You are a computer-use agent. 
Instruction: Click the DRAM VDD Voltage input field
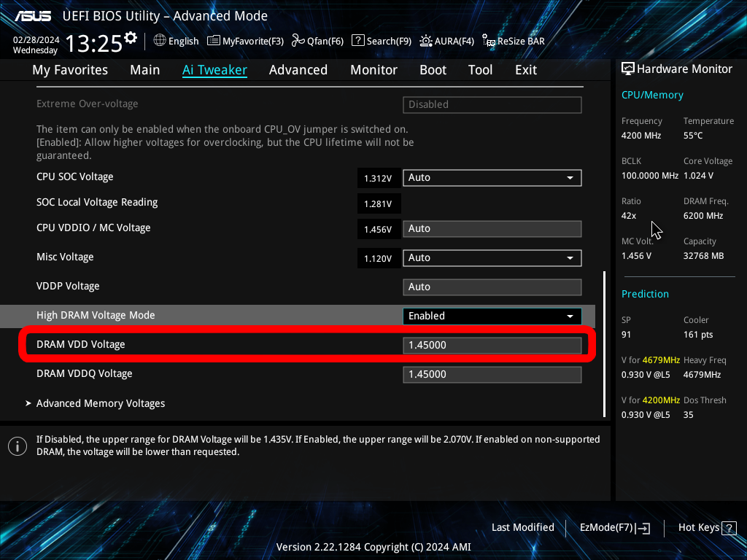coord(492,345)
